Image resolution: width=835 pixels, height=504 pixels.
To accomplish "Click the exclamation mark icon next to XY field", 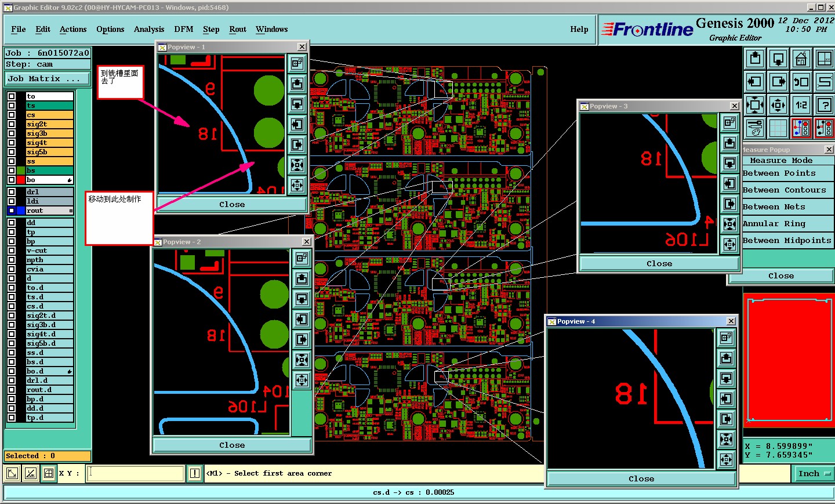I will tap(195, 473).
